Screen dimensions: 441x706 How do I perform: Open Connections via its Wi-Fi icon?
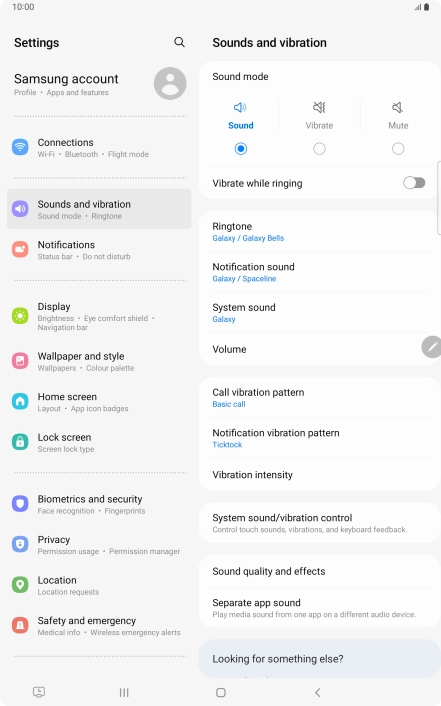point(20,147)
